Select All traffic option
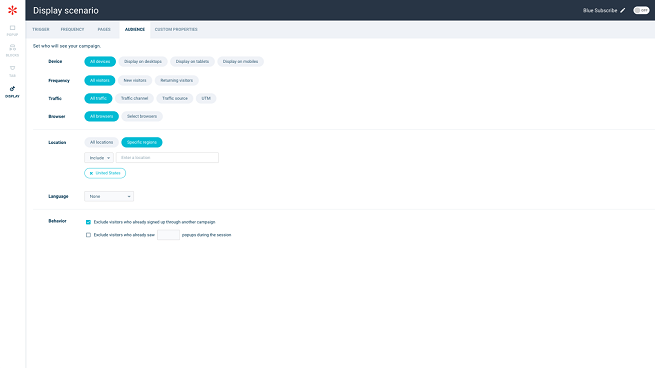The image size is (655, 368). click(x=98, y=98)
